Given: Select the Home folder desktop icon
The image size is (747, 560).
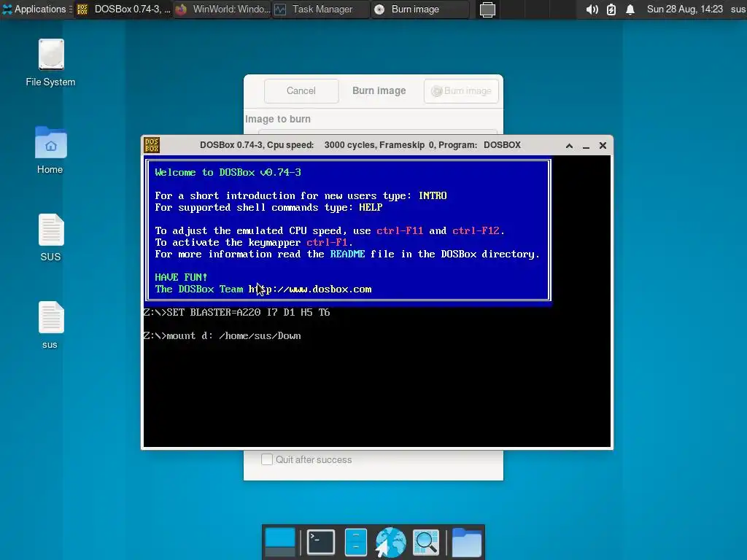Looking at the screenshot, I should pyautogui.click(x=50, y=150).
